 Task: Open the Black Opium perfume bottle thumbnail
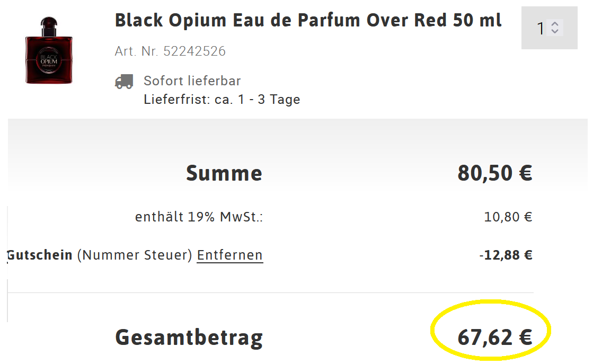pos(49,50)
